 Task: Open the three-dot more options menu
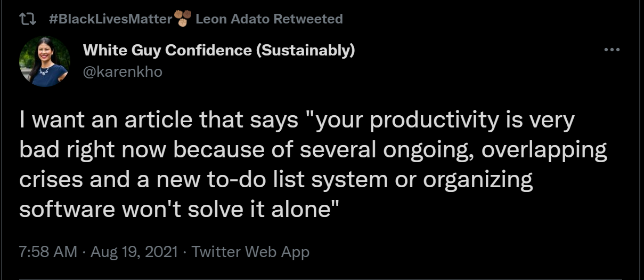pyautogui.click(x=612, y=50)
